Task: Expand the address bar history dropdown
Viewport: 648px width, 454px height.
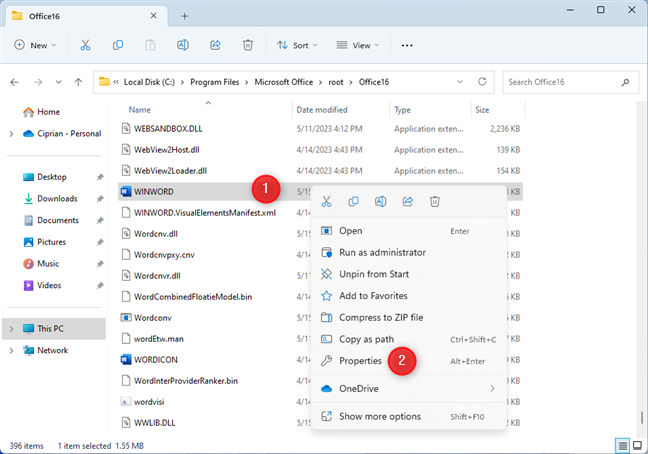Action: (460, 82)
